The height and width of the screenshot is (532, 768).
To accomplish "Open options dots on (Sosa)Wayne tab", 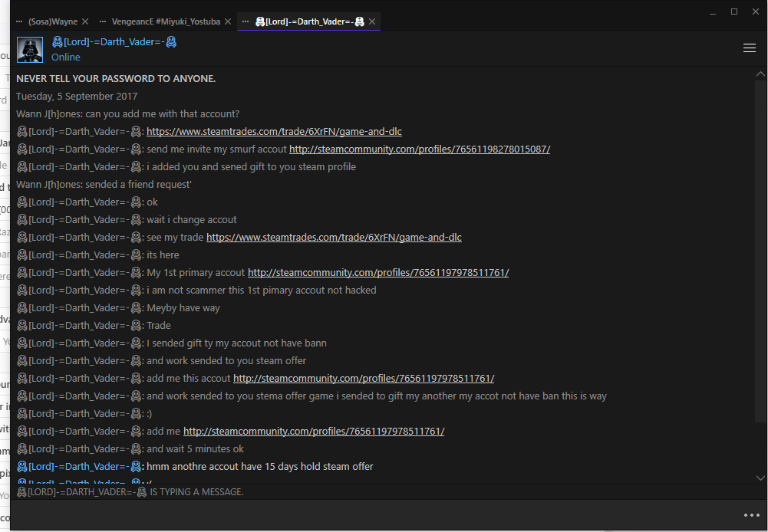I will pos(19,21).
